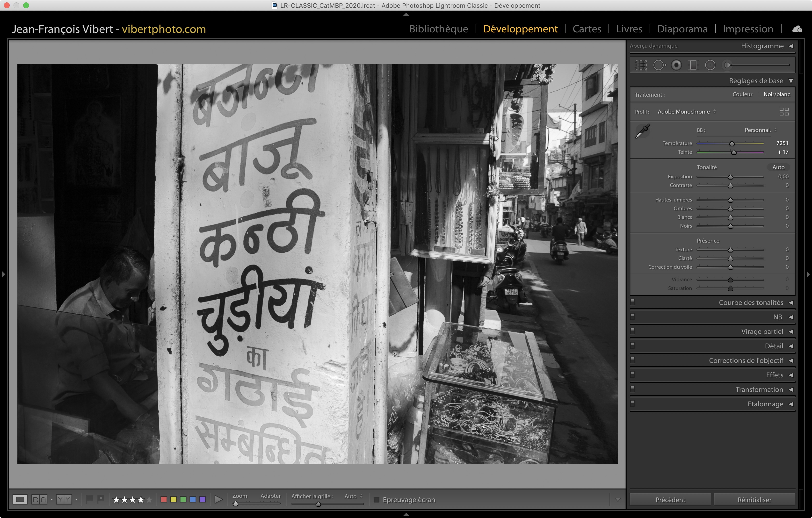Open the profile browser grid icon
812x518 pixels.
(x=784, y=112)
